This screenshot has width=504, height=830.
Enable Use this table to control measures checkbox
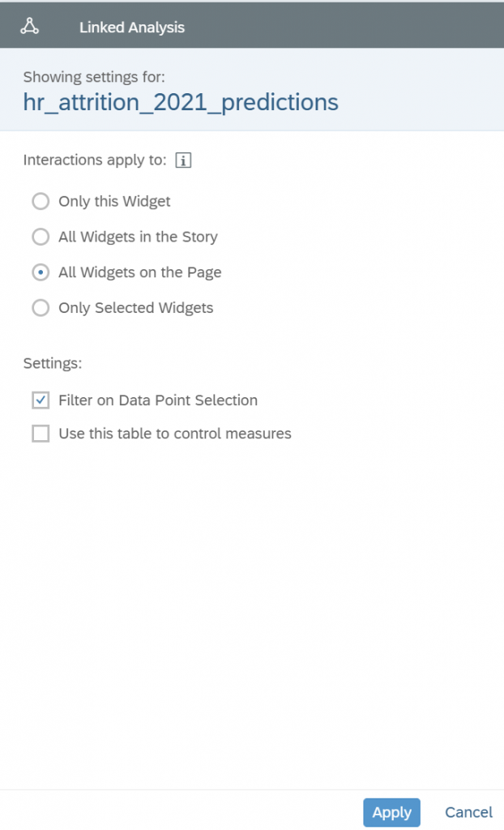tap(41, 434)
